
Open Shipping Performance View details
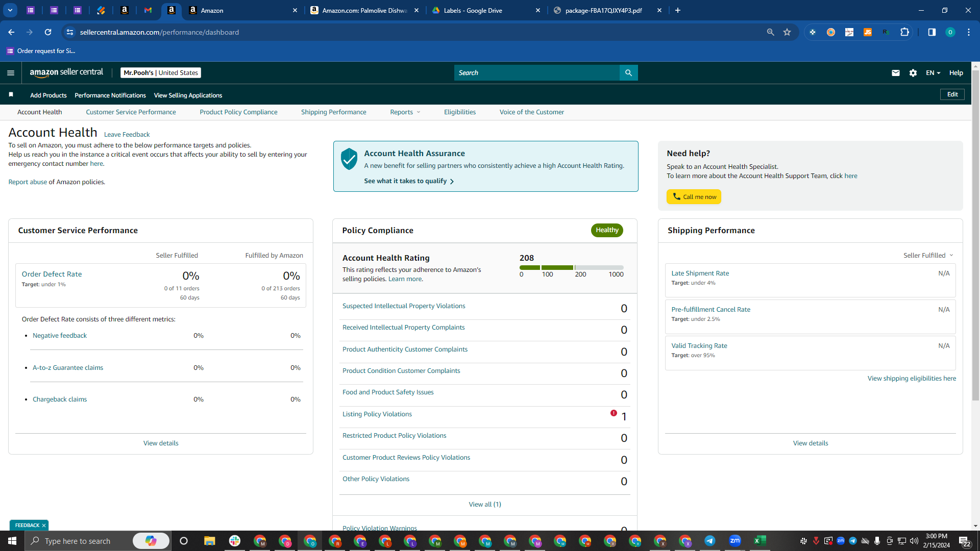(x=811, y=443)
